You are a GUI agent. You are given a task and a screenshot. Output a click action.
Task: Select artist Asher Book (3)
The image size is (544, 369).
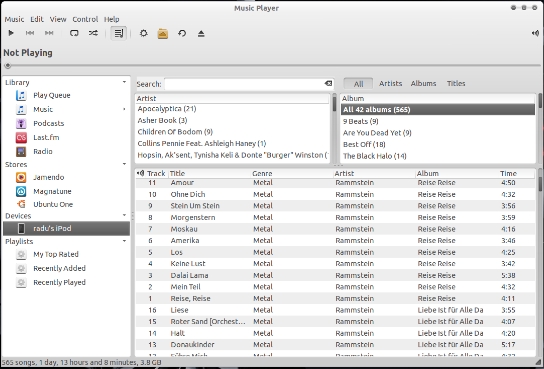pyautogui.click(x=232, y=120)
